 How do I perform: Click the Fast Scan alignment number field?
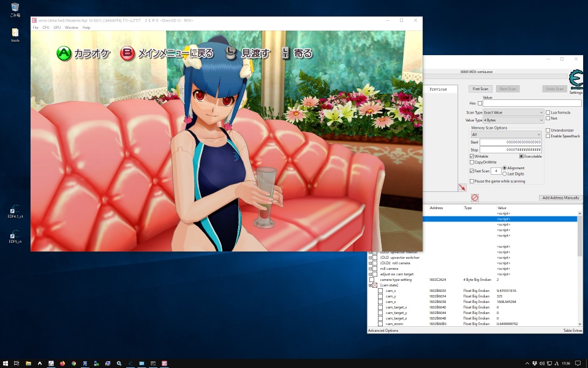point(496,171)
